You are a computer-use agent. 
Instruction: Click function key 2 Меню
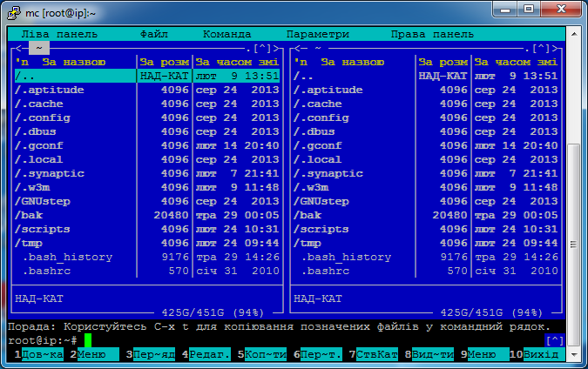click(95, 354)
